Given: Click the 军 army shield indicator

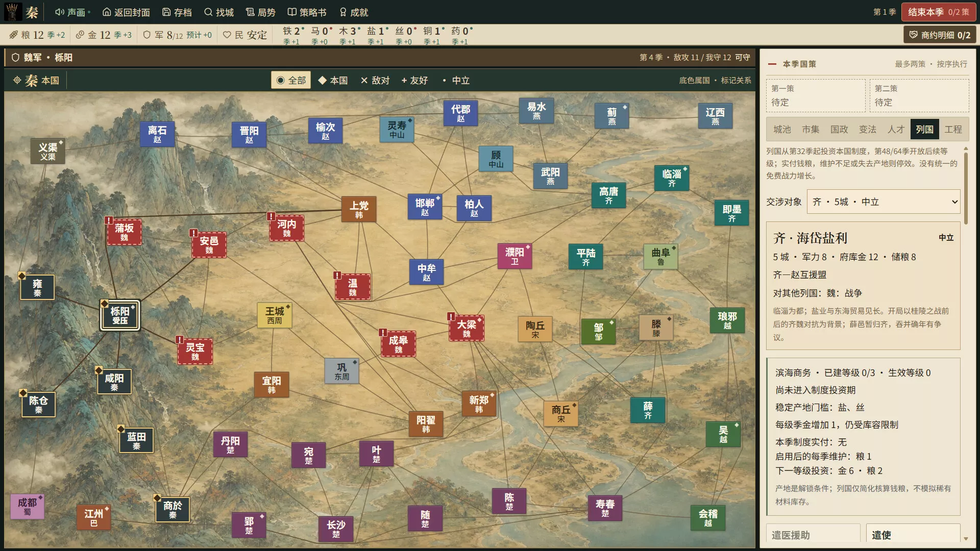Looking at the screenshot, I should click(177, 35).
